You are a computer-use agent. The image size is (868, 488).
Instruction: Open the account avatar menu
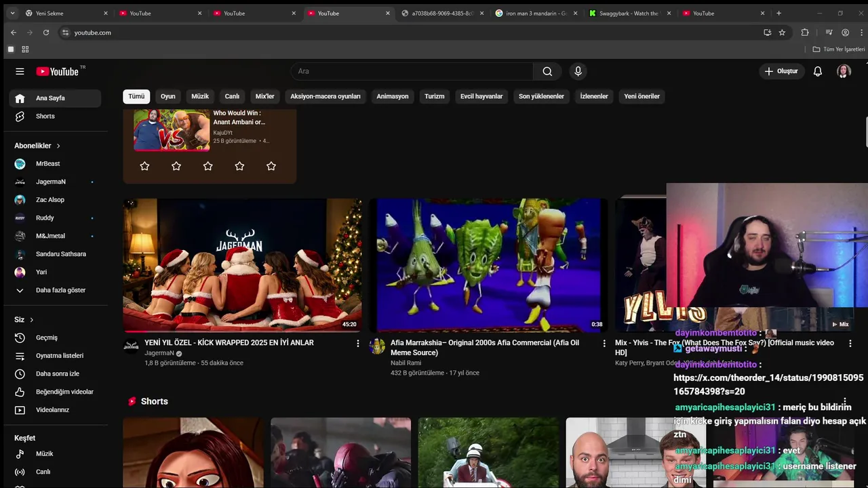[844, 71]
